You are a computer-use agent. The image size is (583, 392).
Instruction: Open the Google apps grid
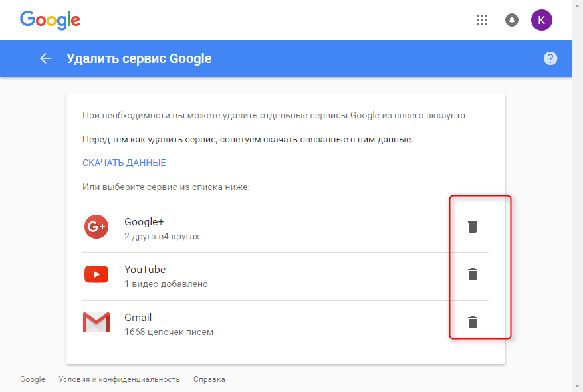(482, 20)
